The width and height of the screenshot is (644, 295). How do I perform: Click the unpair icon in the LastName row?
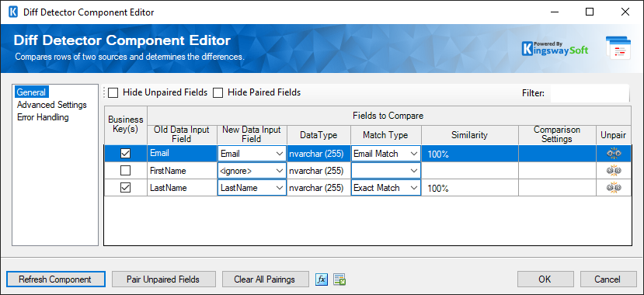[614, 188]
